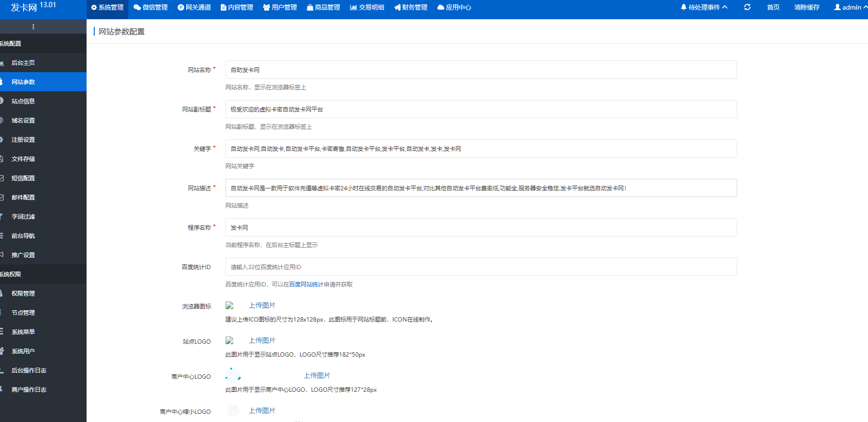Expand the 待处理事件 notifications dropdown
868x422 pixels.
click(704, 7)
